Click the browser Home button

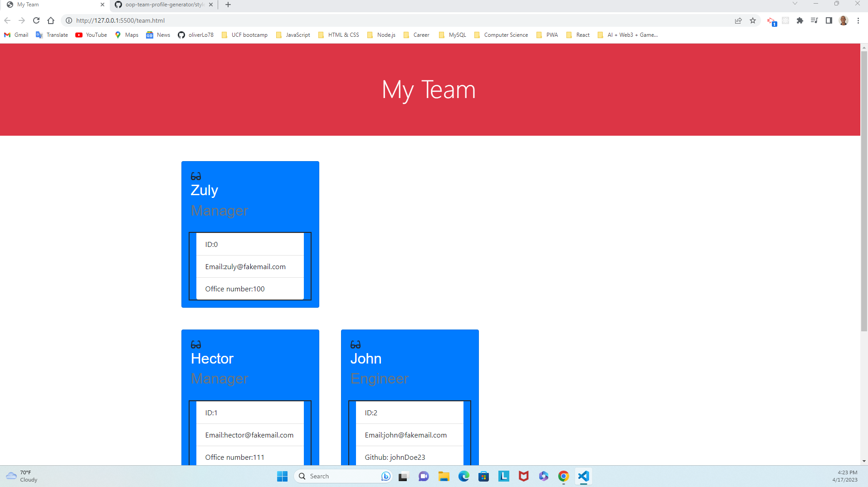coord(51,20)
